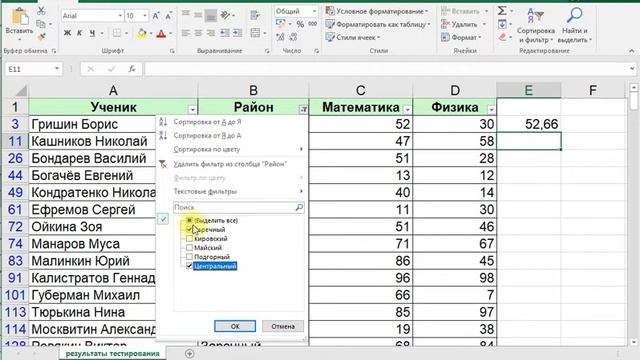Image resolution: width=640 pixels, height=360 pixels.
Task: Select Сортировка от Я до А
Action: click(207, 136)
